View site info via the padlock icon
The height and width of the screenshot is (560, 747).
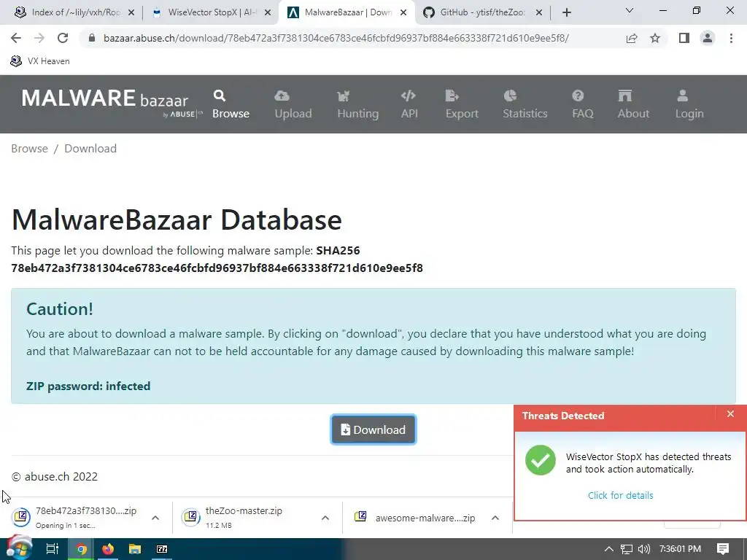[92, 38]
